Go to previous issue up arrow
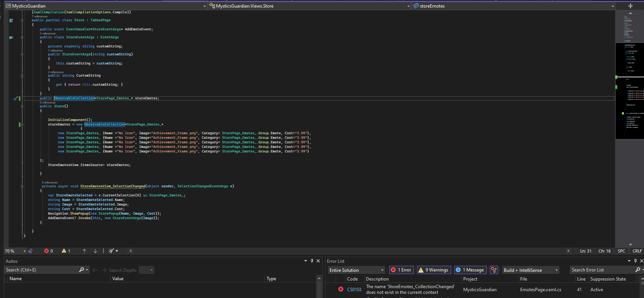 pos(84,251)
